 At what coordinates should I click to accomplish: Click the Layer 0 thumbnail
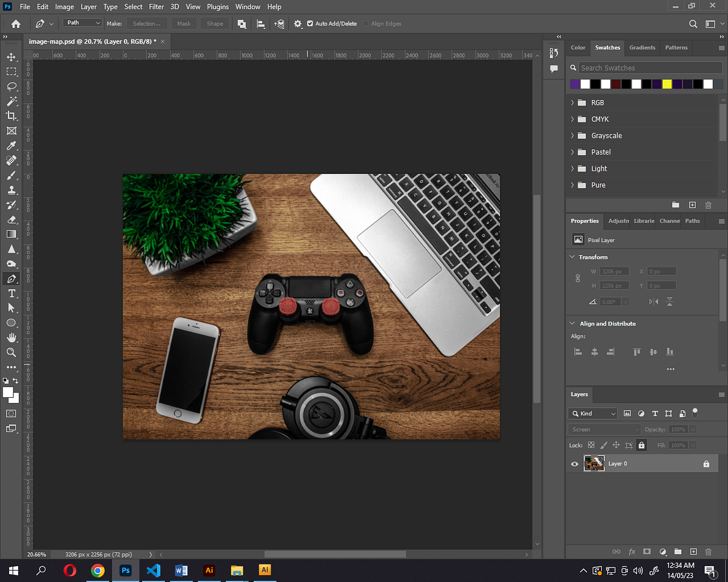(594, 463)
